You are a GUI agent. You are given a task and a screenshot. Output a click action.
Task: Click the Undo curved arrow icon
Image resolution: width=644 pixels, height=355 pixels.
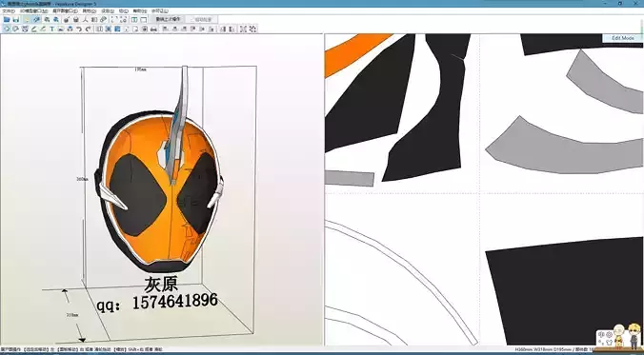pyautogui.click(x=79, y=29)
